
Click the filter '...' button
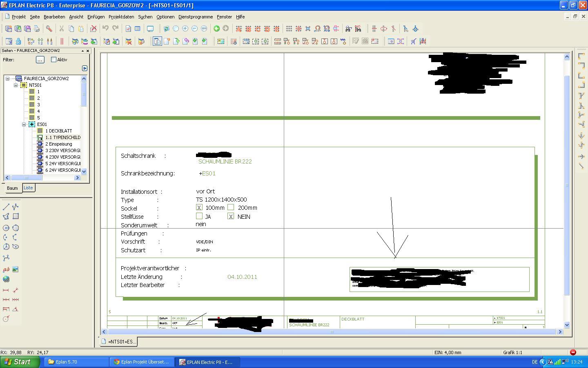point(40,60)
